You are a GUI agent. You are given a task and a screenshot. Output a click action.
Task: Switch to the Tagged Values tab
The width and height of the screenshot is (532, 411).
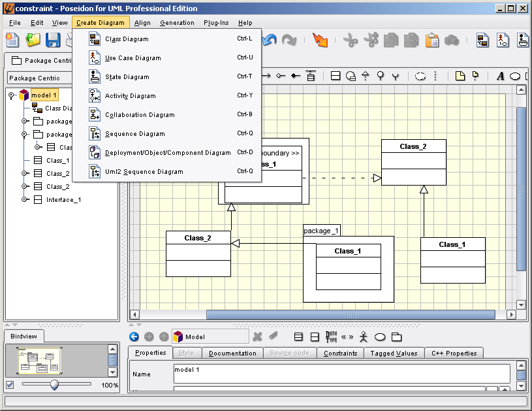click(x=394, y=353)
